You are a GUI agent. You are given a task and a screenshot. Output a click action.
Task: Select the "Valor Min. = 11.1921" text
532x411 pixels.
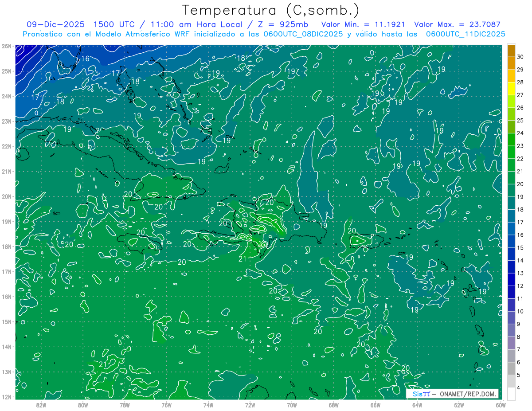[363, 24]
